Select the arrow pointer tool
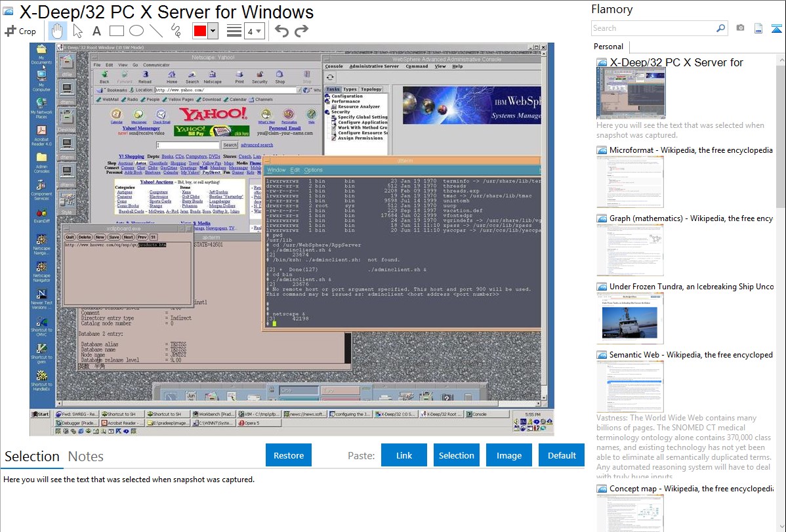The image size is (786, 532). pos(77,31)
